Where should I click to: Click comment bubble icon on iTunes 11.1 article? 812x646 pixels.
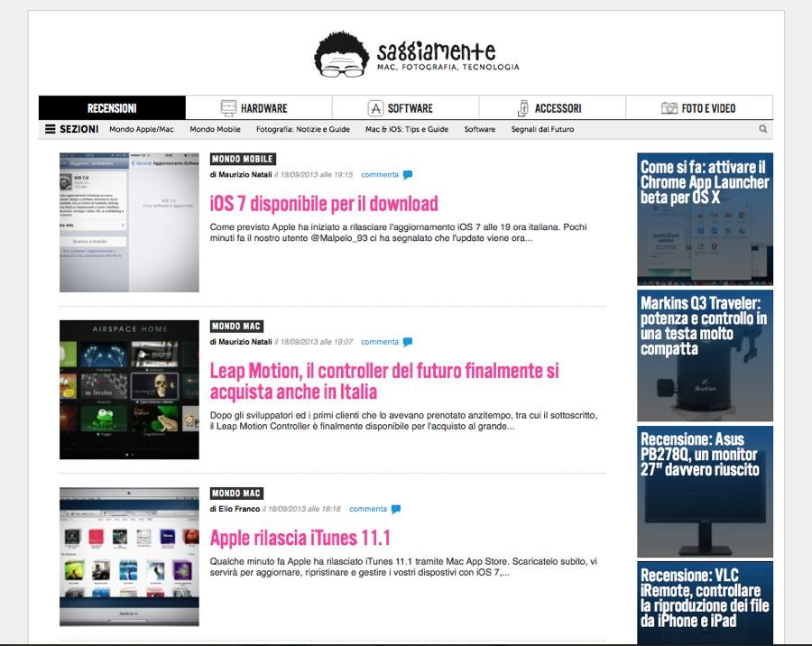[396, 509]
